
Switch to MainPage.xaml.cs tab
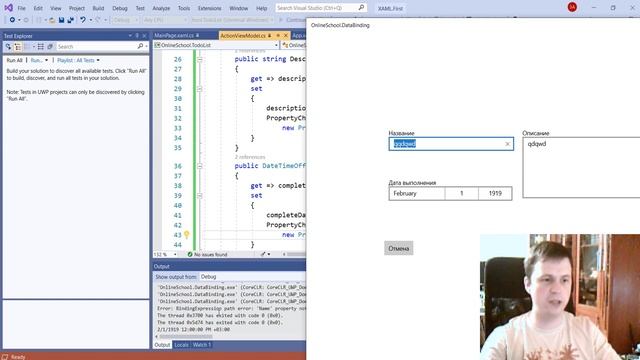tap(174, 36)
